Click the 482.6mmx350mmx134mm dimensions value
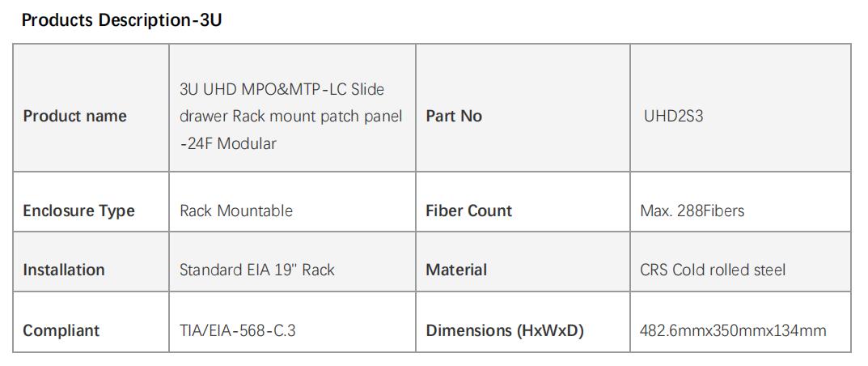The height and width of the screenshot is (366, 868). pyautogui.click(x=733, y=330)
